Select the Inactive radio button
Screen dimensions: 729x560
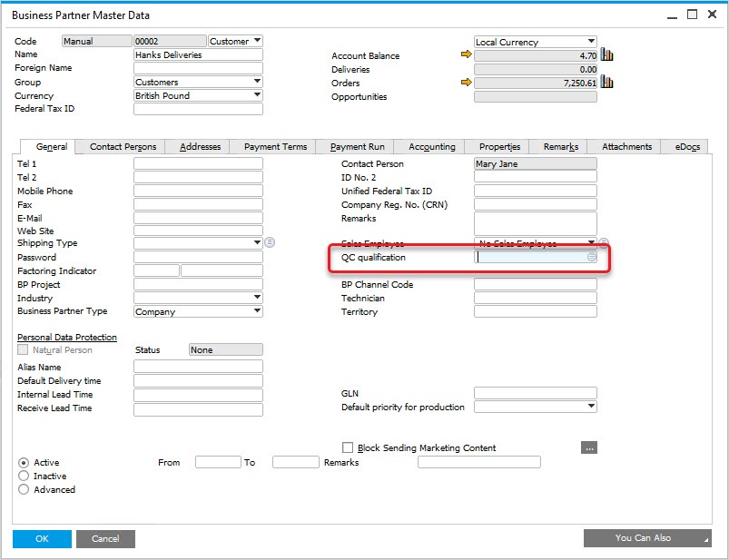point(24,476)
